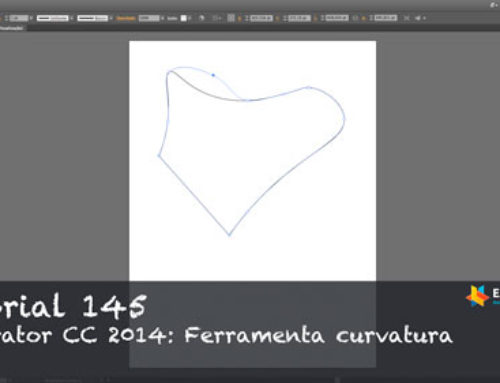This screenshot has width=500, height=383.
Task: Click the opacity percentage field
Action: pyautogui.click(x=149, y=18)
